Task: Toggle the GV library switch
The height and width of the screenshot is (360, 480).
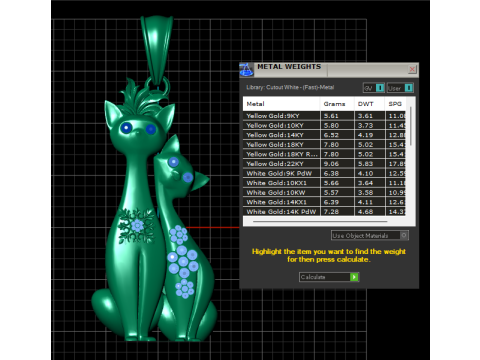Action: point(374,88)
